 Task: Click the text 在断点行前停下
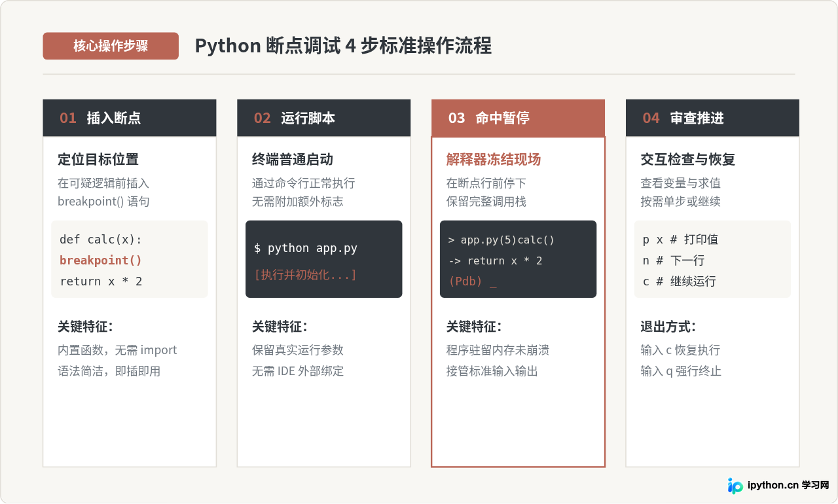pos(486,183)
